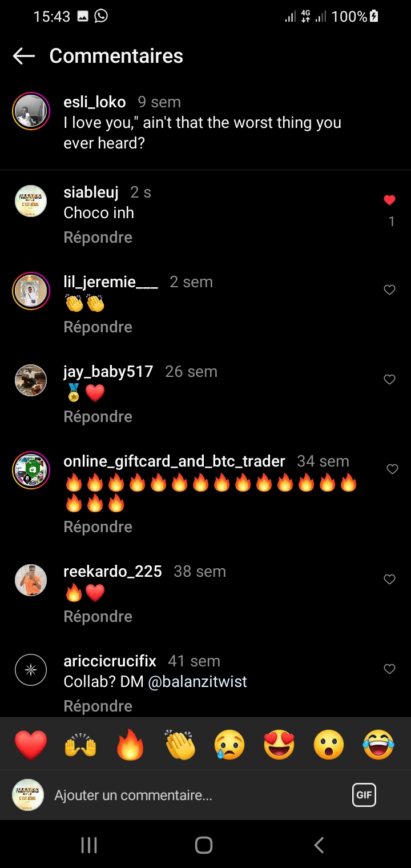The image size is (411, 868).
Task: Insert the clapping hands emoji reaction
Action: (x=180, y=745)
